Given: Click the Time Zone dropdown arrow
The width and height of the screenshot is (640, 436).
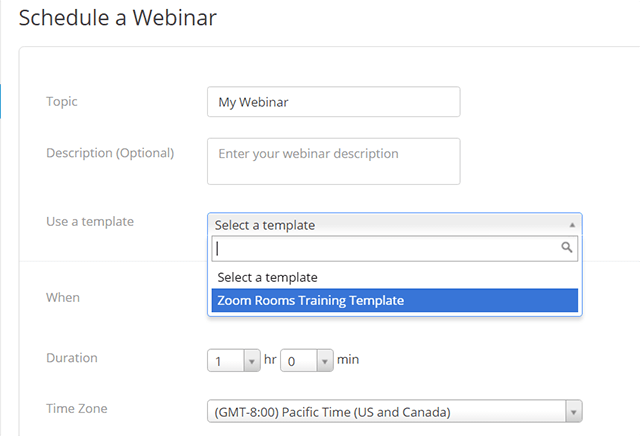Looking at the screenshot, I should pos(573,411).
